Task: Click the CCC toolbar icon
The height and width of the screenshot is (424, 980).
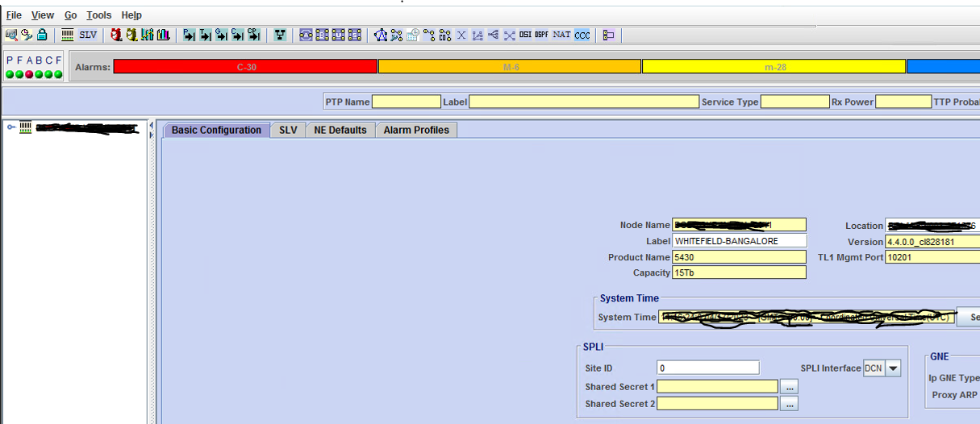Action: pyautogui.click(x=582, y=35)
